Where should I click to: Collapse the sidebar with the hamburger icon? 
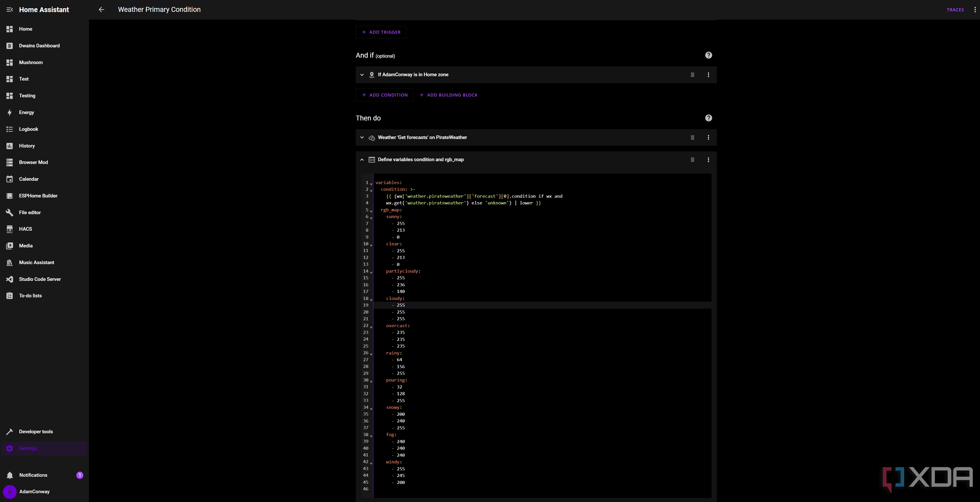[10, 10]
